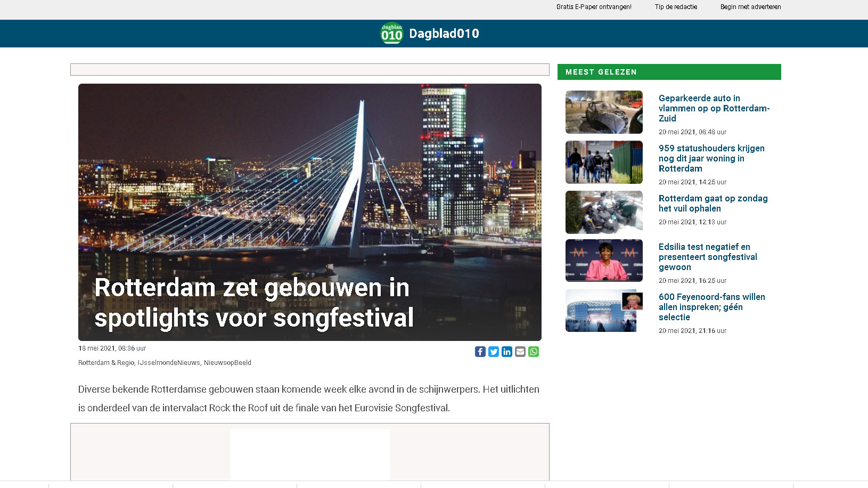The width and height of the screenshot is (868, 488).
Task: Click the article date 18 mei 2021, 08:36 uur
Action: tap(112, 348)
